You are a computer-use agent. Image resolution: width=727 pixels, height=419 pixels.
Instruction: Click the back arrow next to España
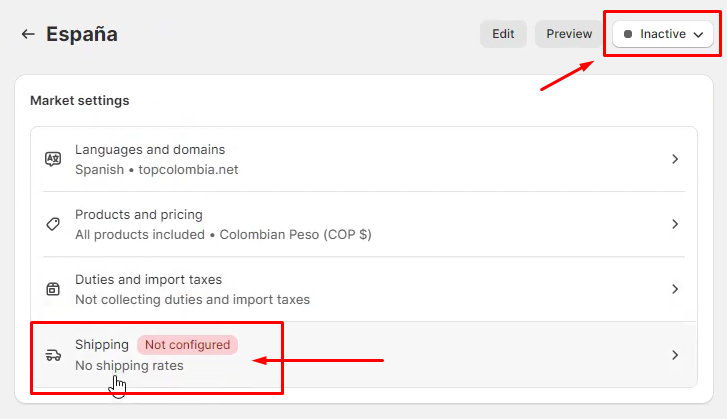pyautogui.click(x=27, y=34)
